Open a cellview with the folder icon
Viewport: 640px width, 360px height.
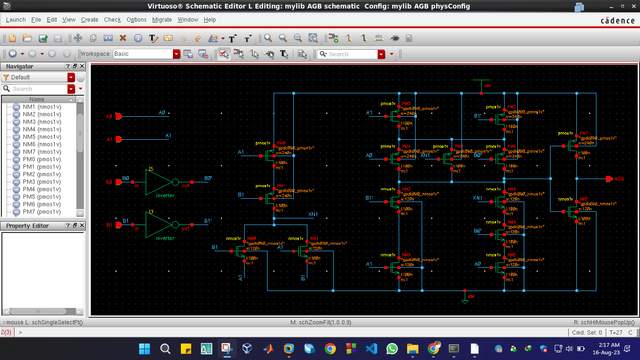(27, 38)
